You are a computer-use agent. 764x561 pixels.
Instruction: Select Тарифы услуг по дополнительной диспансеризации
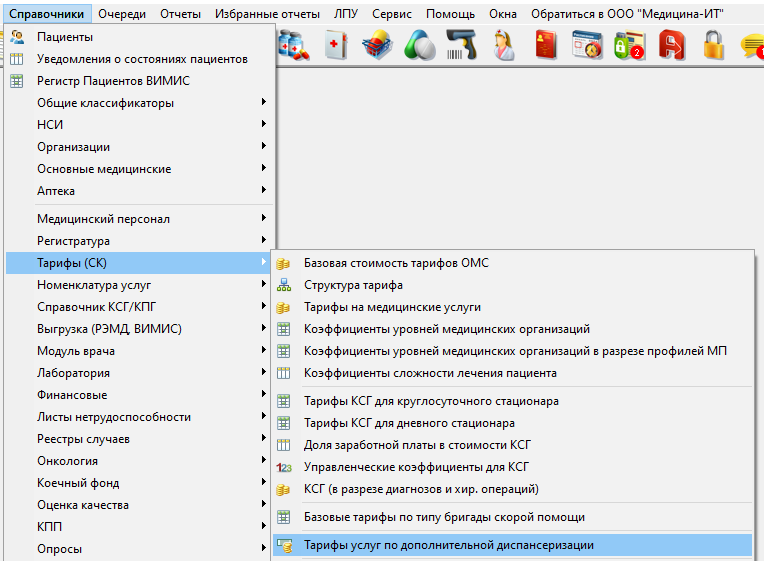(448, 545)
